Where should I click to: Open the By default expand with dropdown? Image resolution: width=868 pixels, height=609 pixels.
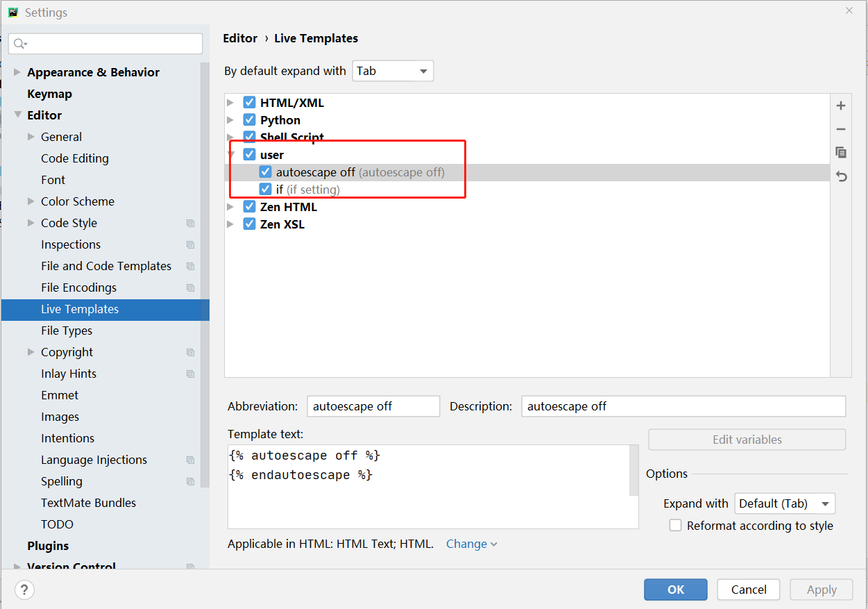tap(393, 70)
